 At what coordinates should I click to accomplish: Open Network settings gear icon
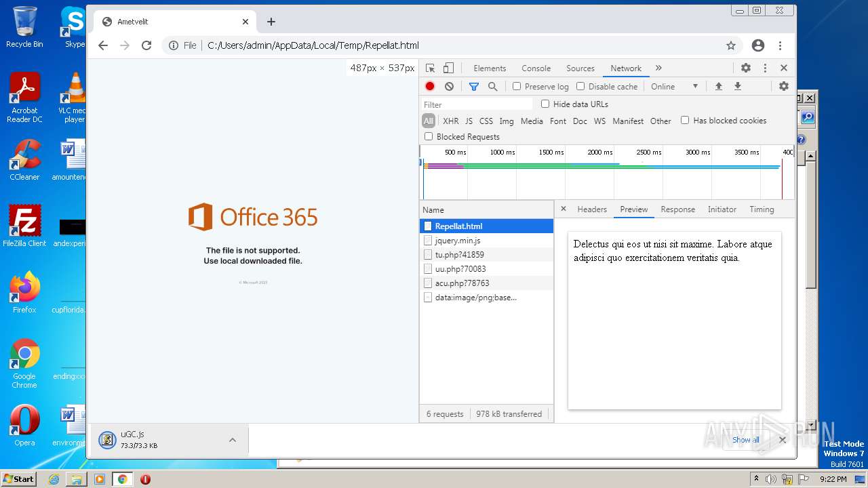point(784,86)
